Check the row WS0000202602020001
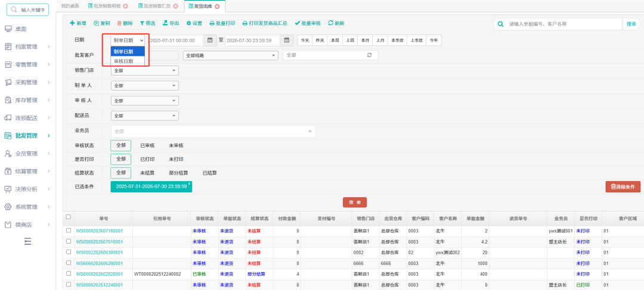The height and width of the screenshot is (290, 644). click(69, 273)
